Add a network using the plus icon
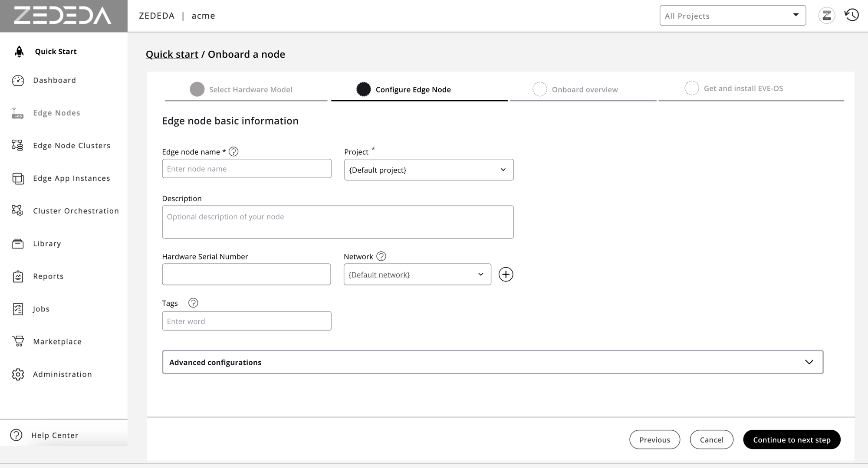Image resolution: width=868 pixels, height=468 pixels. (506, 274)
